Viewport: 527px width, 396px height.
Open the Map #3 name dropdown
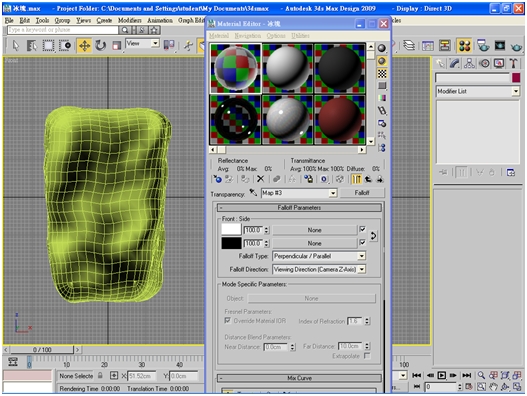[x=332, y=193]
